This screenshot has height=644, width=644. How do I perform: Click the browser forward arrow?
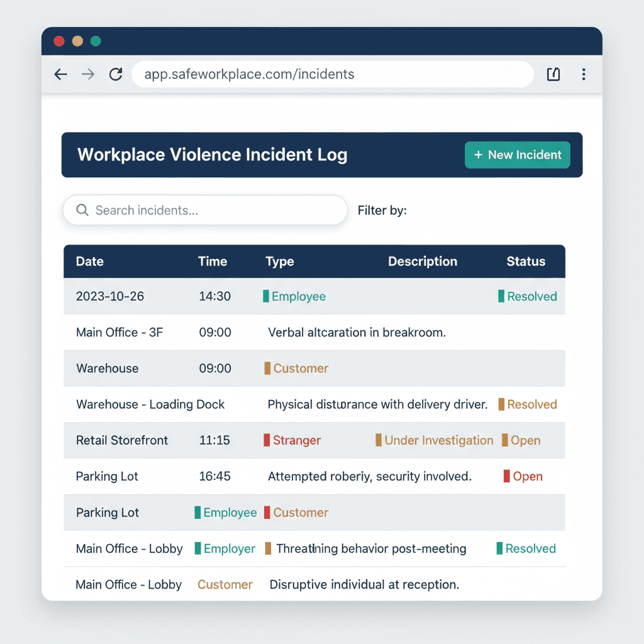point(88,74)
